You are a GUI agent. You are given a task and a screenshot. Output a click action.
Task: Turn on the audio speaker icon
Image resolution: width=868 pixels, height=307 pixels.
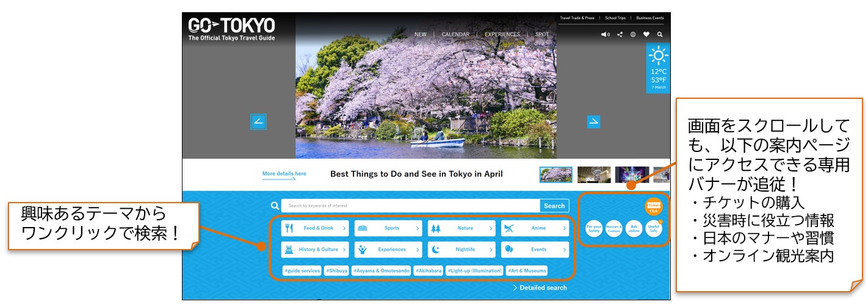605,35
